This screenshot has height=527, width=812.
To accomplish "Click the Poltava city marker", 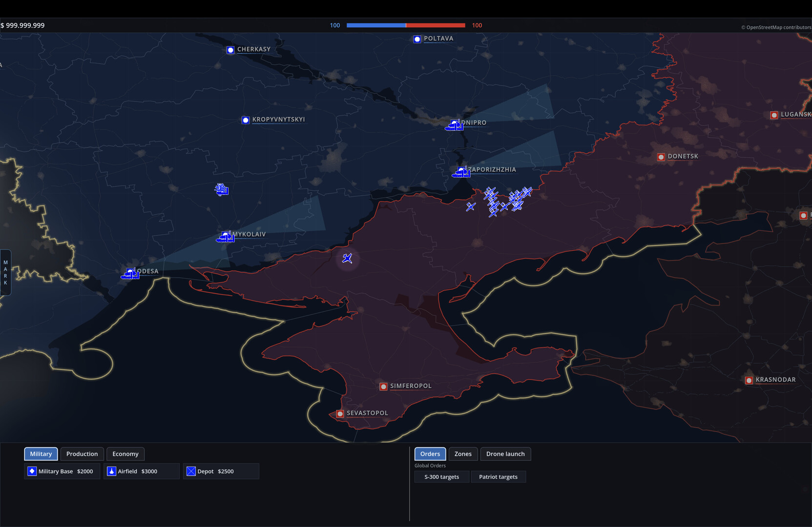I will [417, 39].
